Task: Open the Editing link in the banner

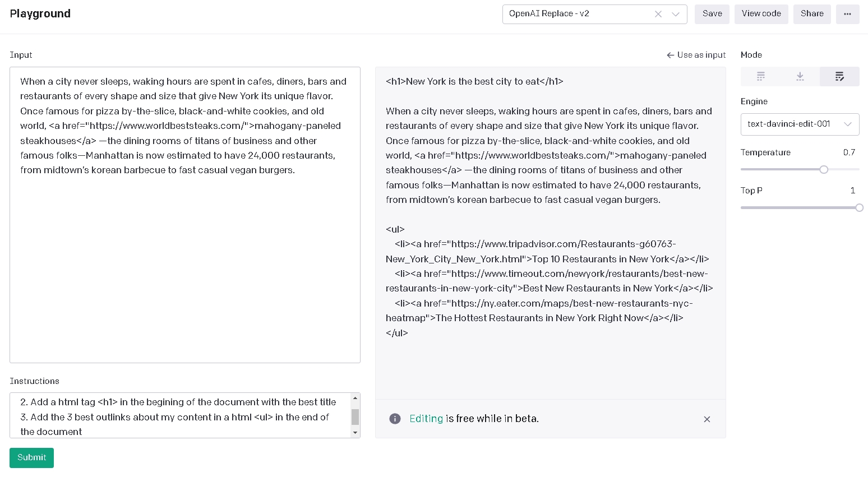Action: 426,419
